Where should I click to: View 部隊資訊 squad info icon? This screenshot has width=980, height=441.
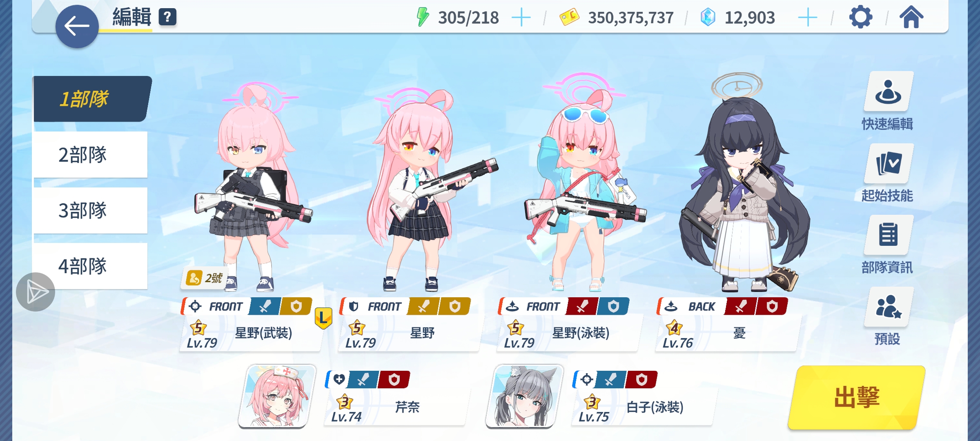tap(888, 235)
